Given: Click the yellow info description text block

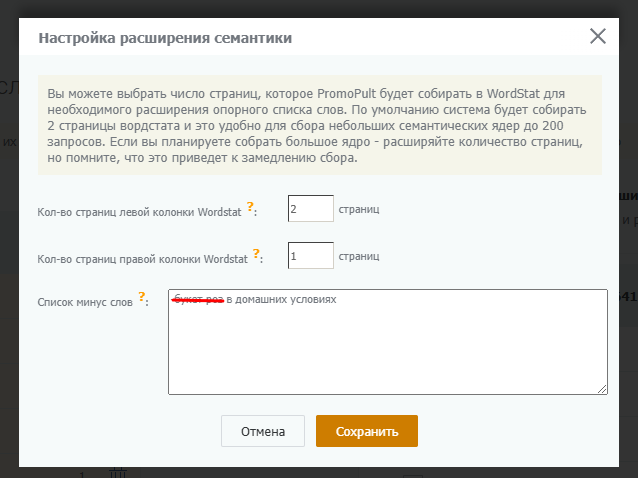Looking at the screenshot, I should pyautogui.click(x=318, y=124).
